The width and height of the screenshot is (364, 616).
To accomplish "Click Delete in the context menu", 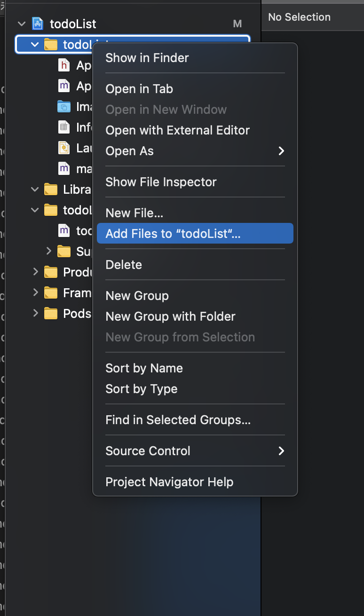I will (x=124, y=265).
